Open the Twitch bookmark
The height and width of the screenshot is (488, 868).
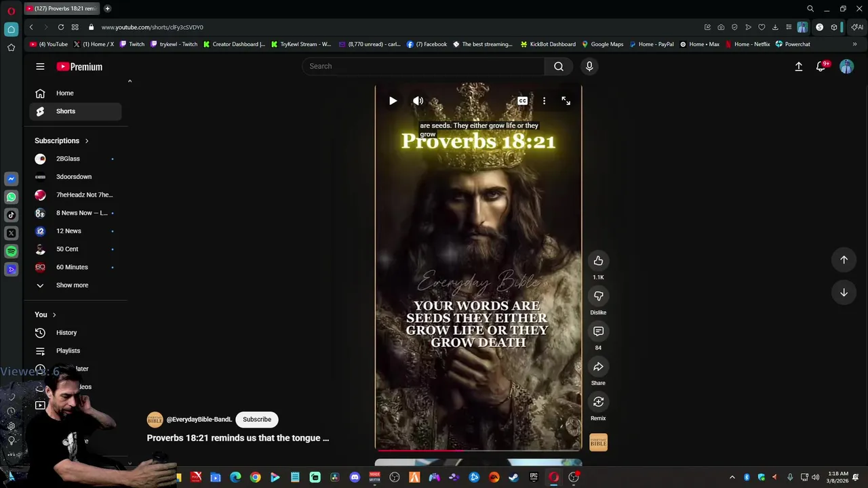pos(132,44)
